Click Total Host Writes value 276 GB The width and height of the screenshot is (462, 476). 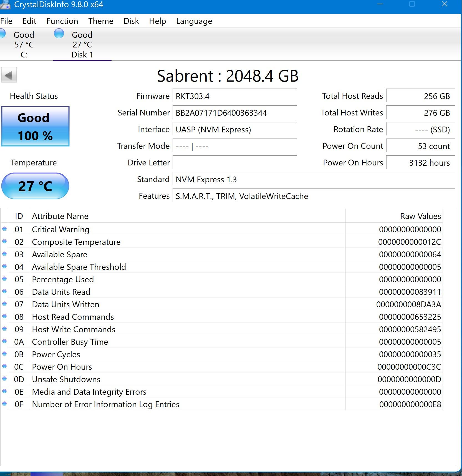click(421, 113)
